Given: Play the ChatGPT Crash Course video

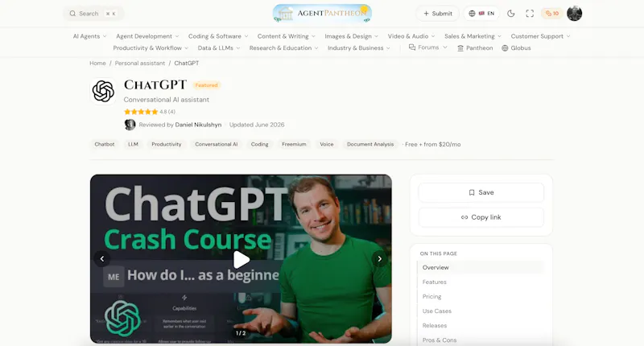Looking at the screenshot, I should coord(241,259).
